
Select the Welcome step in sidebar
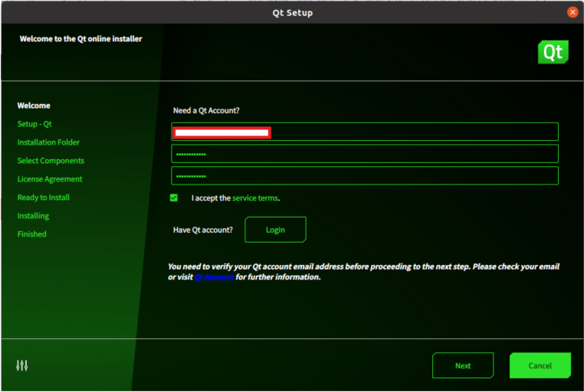[34, 106]
